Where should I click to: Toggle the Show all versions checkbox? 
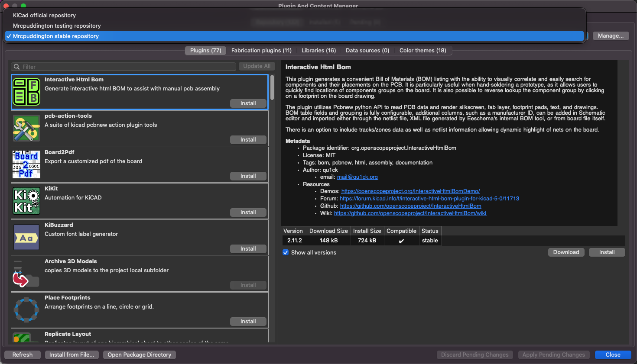pos(286,252)
